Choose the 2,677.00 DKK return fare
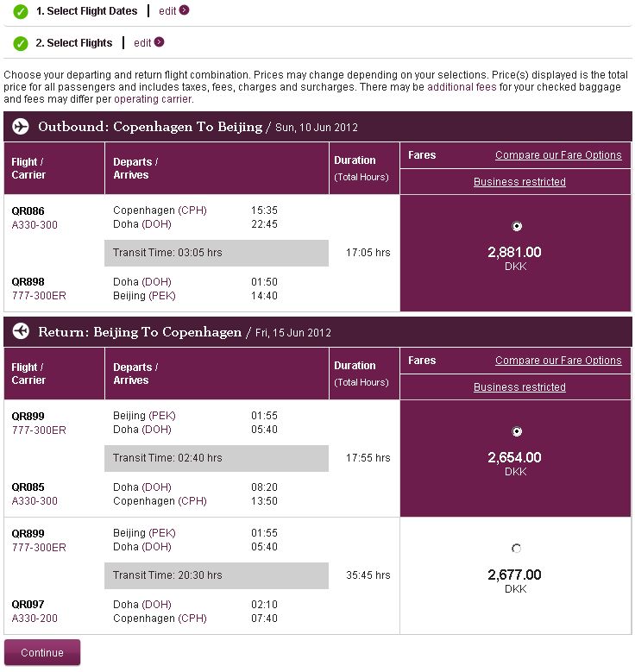Viewport: 635px width, 672px height. pyautogui.click(x=517, y=549)
